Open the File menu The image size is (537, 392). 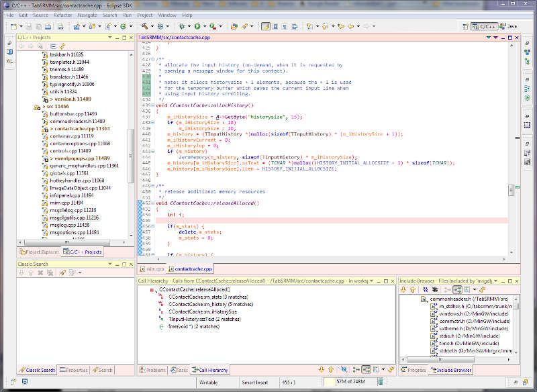click(x=10, y=15)
